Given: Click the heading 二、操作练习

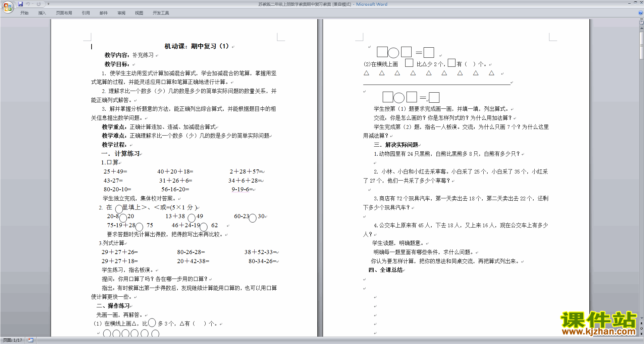Looking at the screenshot, I should click(113, 306).
